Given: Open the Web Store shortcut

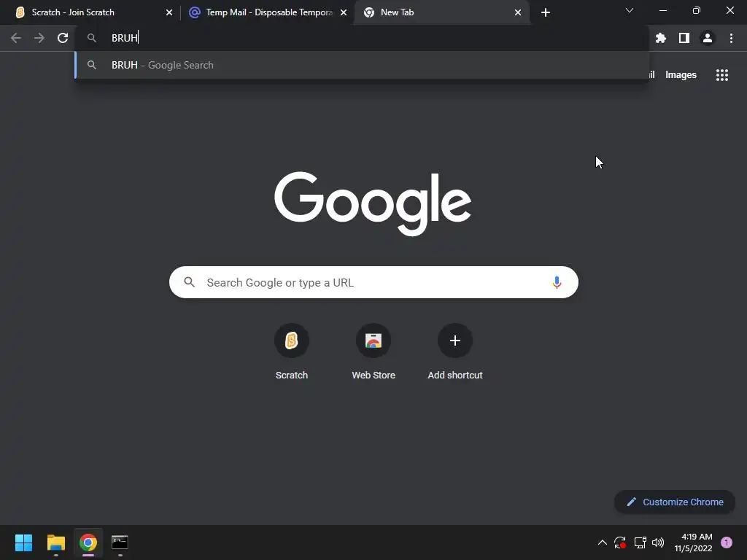Looking at the screenshot, I should 373,351.
